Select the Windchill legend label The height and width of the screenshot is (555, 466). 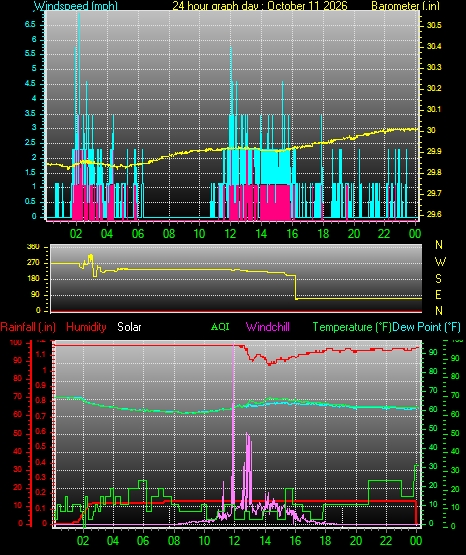point(267,326)
